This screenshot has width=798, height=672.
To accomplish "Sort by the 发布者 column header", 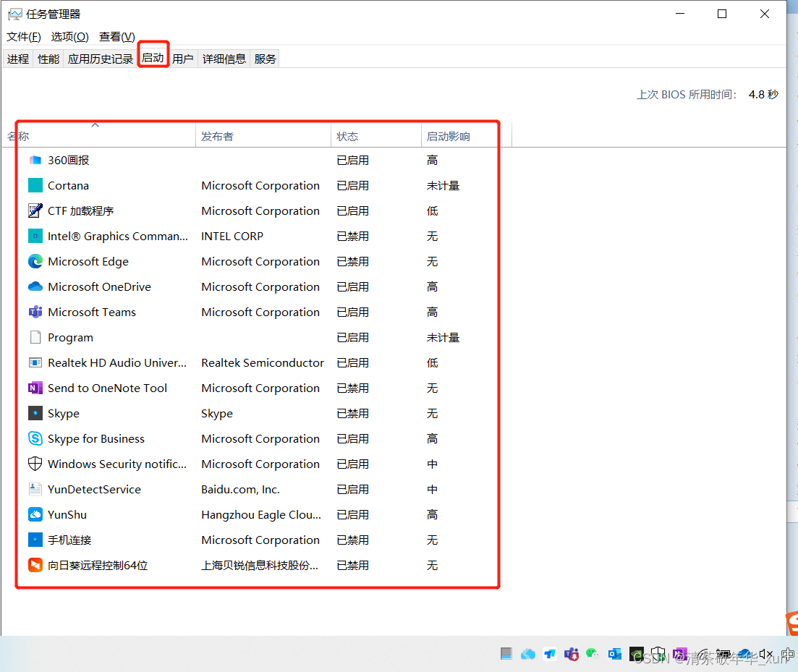I will click(x=263, y=136).
